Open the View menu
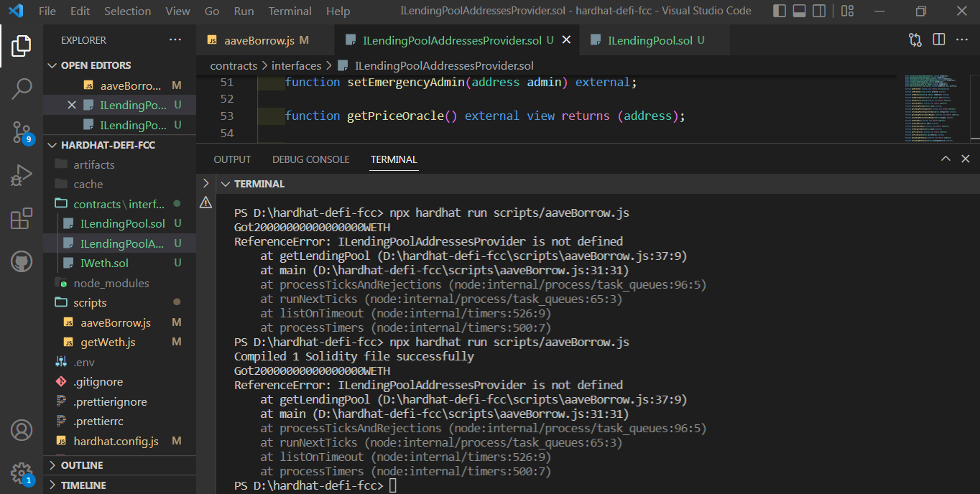 pos(177,11)
